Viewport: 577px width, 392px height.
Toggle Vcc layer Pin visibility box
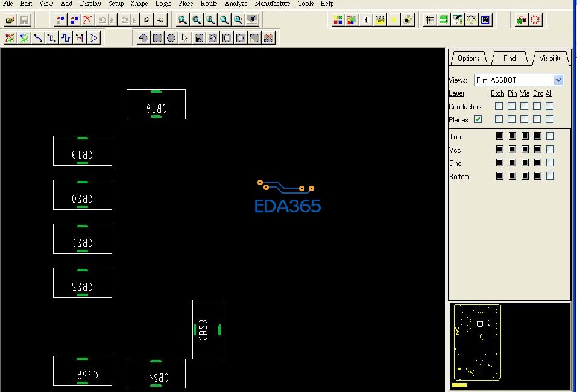click(x=512, y=150)
